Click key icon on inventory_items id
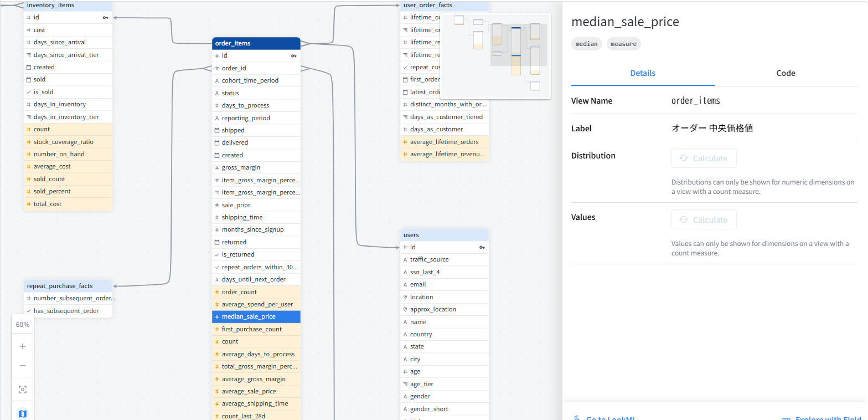 [x=106, y=18]
